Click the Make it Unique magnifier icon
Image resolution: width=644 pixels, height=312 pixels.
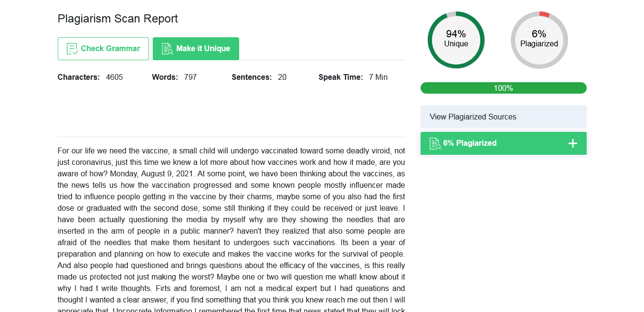pos(168,49)
